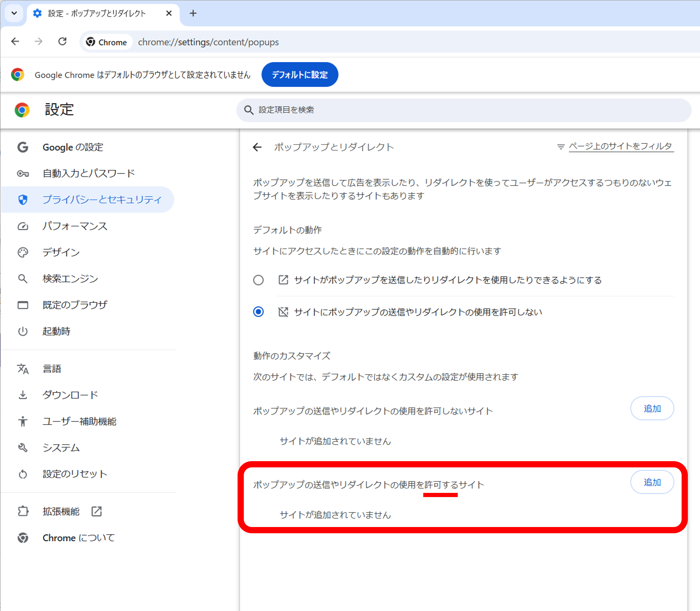The height and width of the screenshot is (611, 700).
Task: Select the プライバシーとセキュリティ shield icon
Action: pyautogui.click(x=23, y=200)
